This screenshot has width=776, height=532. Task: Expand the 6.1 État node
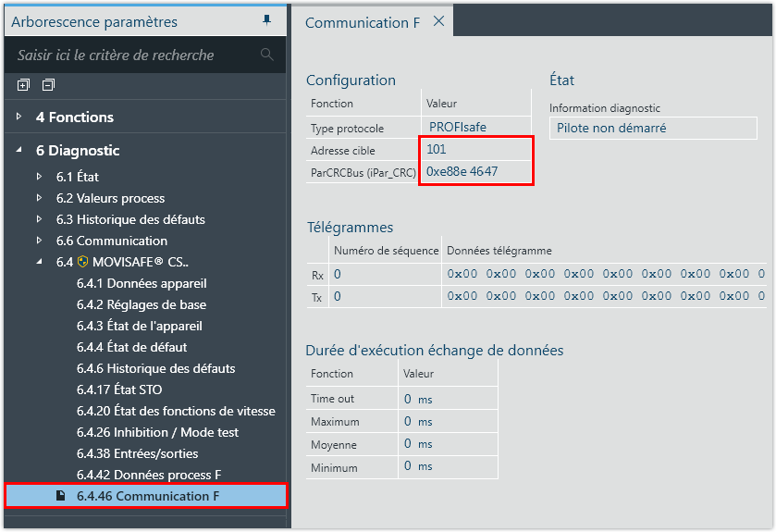point(39,176)
